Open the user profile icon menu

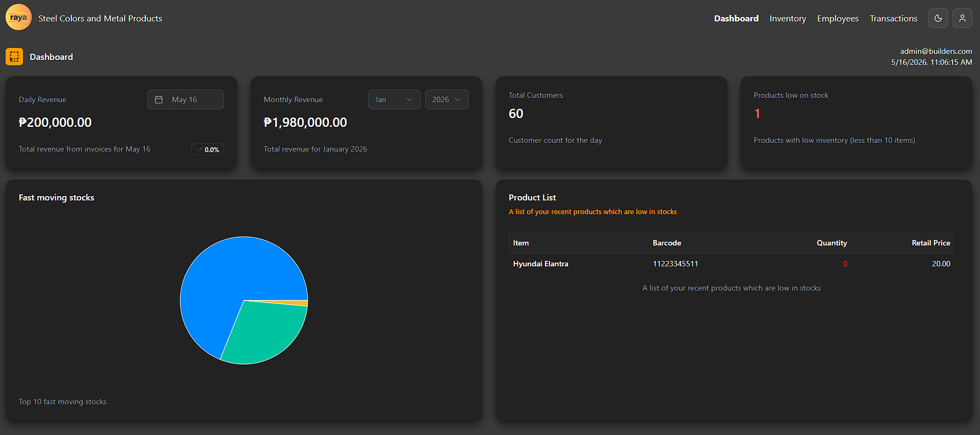pos(962,18)
